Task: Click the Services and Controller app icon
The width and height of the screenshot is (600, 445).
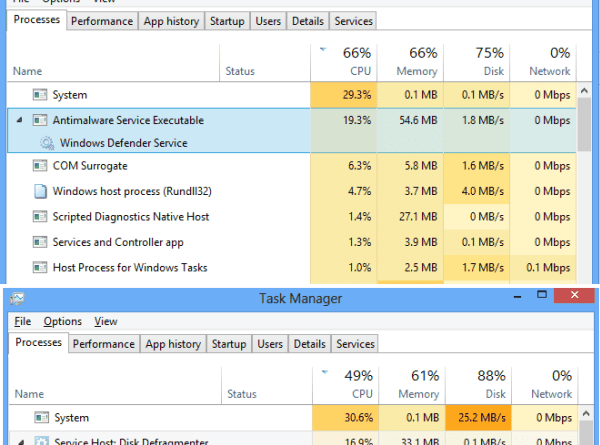Action: click(x=40, y=242)
